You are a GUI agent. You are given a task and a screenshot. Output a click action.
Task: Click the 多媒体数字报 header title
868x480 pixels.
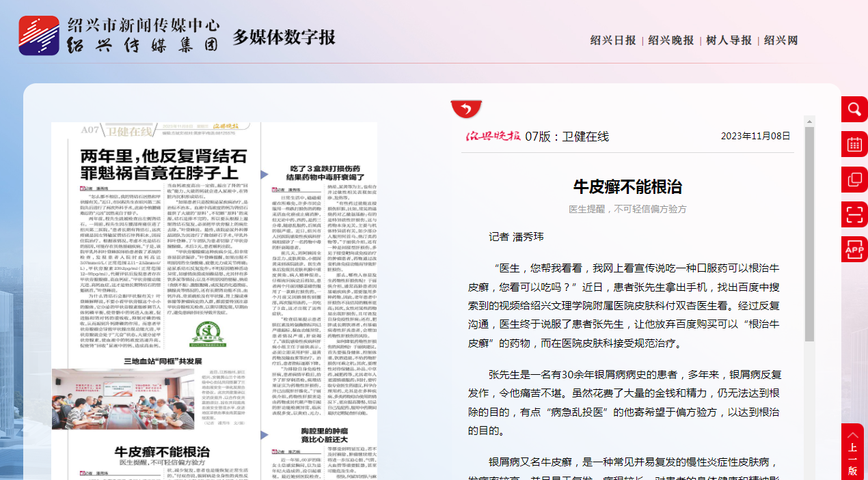click(284, 36)
